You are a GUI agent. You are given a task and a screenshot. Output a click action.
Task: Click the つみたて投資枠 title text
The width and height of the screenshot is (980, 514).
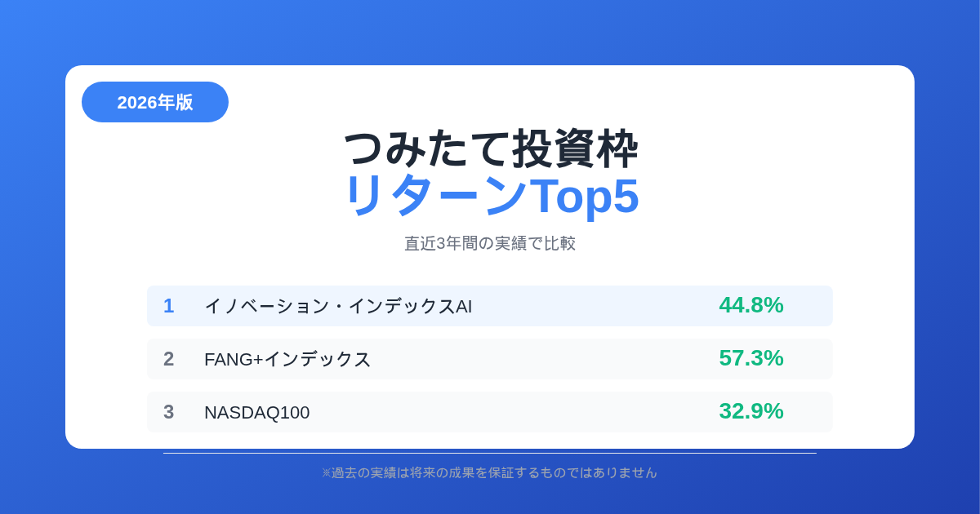tap(490, 149)
